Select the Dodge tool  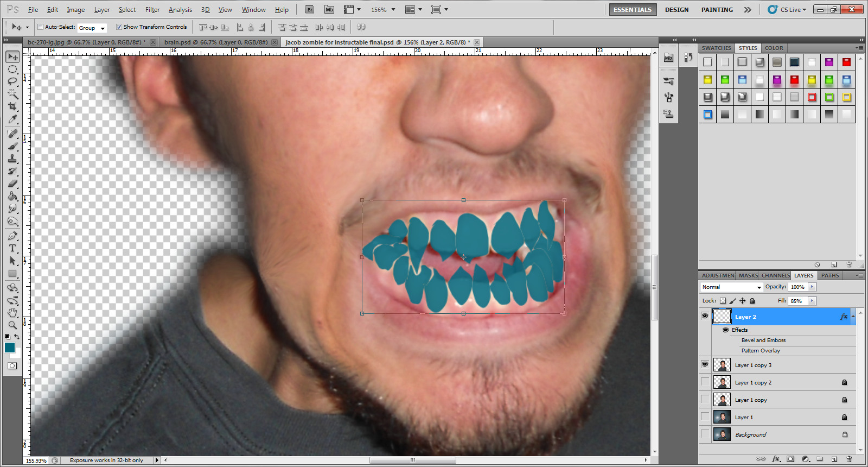pos(12,221)
